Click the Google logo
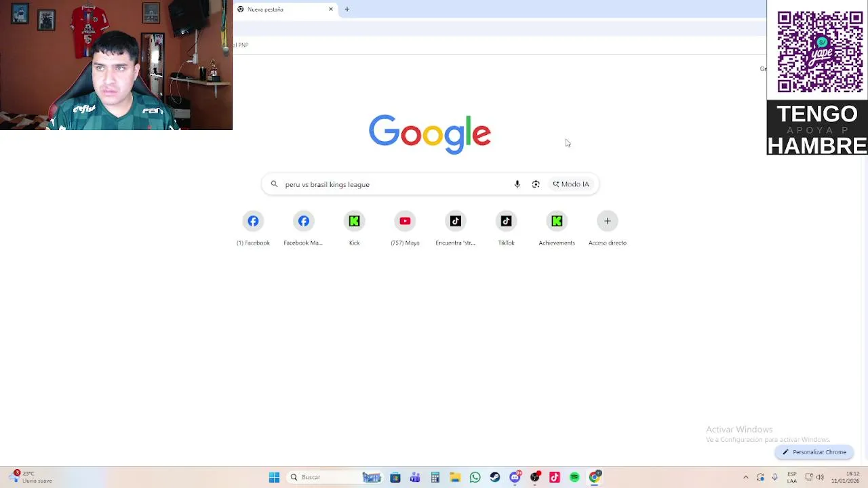 click(430, 134)
